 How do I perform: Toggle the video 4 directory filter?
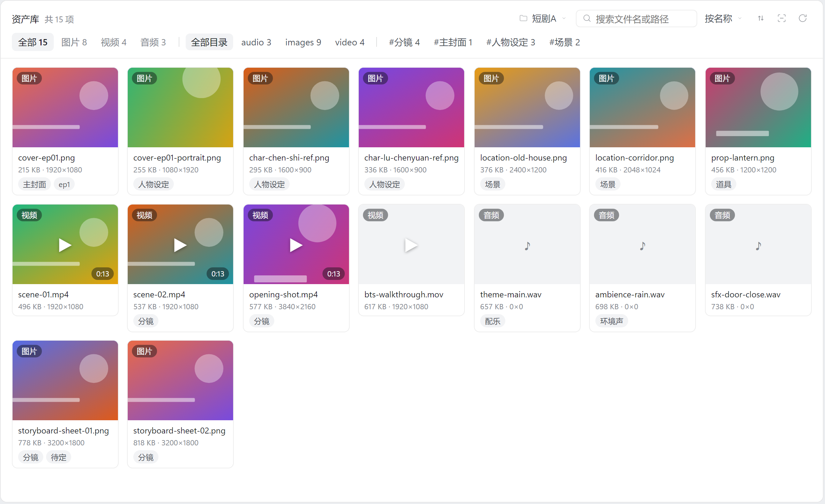(x=350, y=42)
